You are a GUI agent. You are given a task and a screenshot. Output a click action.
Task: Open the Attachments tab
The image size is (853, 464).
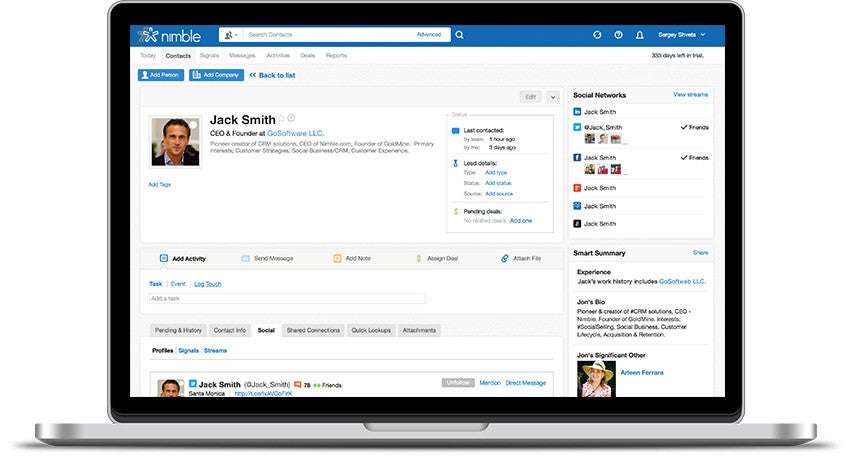pyautogui.click(x=419, y=330)
